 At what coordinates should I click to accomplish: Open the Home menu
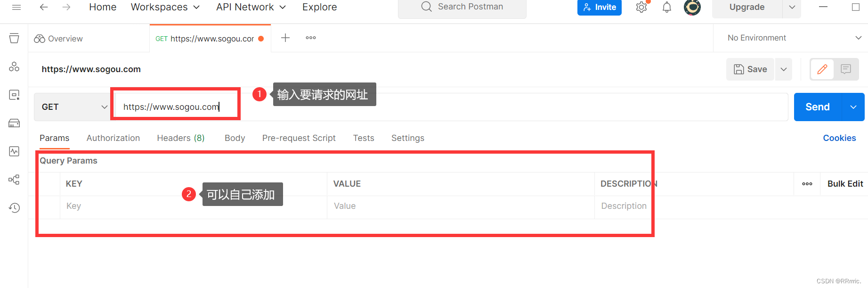pyautogui.click(x=103, y=7)
